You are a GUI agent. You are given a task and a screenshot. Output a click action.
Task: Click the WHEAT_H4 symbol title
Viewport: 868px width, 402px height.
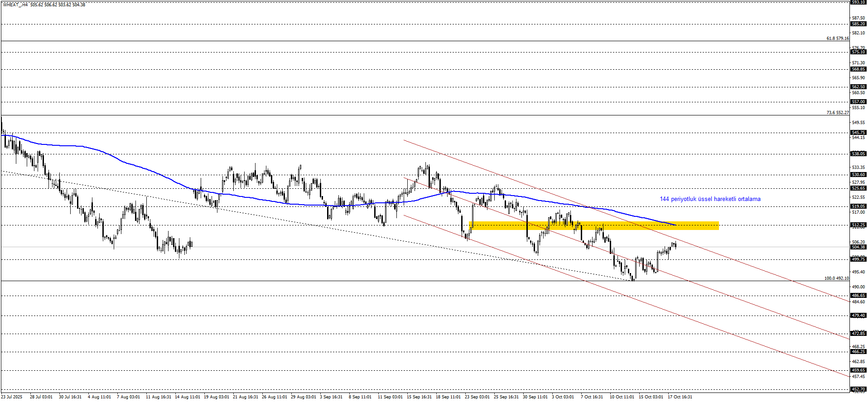point(15,5)
